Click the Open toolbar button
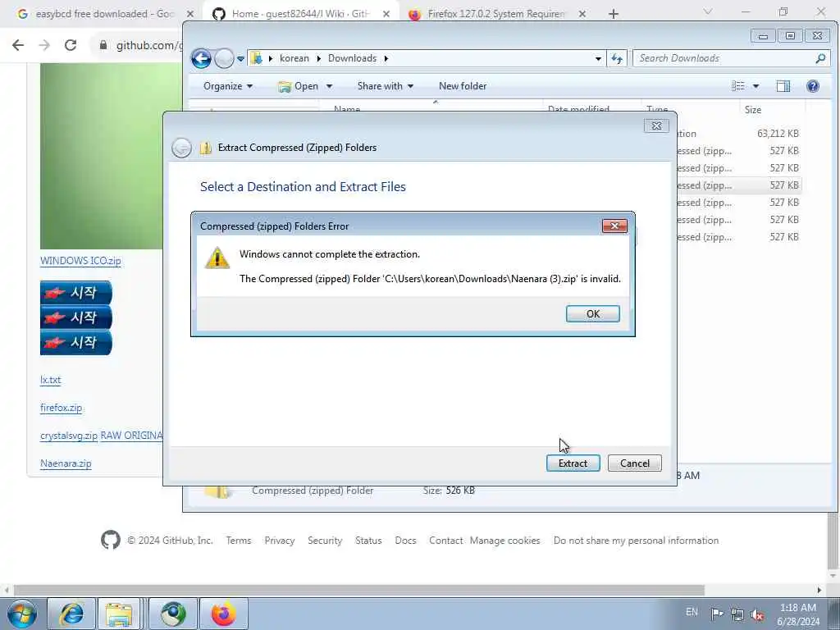Viewport: 840px width, 630px height. pos(299,86)
